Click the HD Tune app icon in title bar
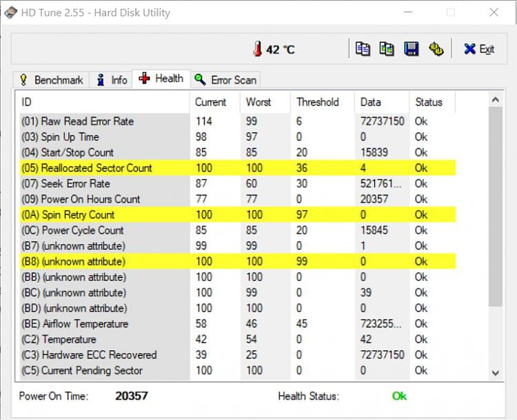 coord(11,12)
